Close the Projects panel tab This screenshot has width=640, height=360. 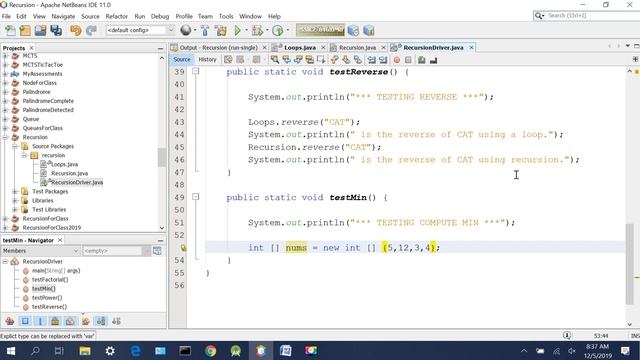click(x=31, y=48)
